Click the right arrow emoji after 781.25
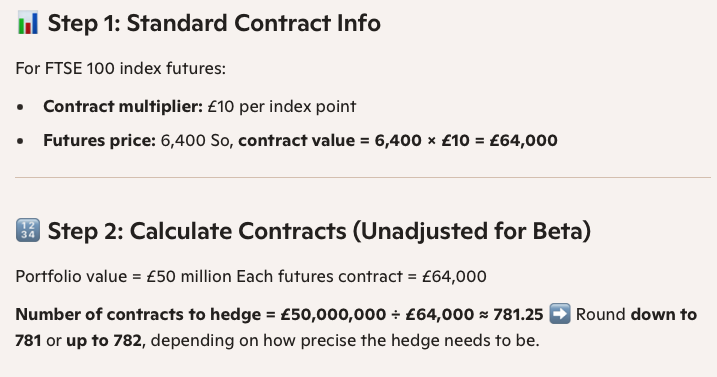This screenshot has width=717, height=377. click(559, 314)
